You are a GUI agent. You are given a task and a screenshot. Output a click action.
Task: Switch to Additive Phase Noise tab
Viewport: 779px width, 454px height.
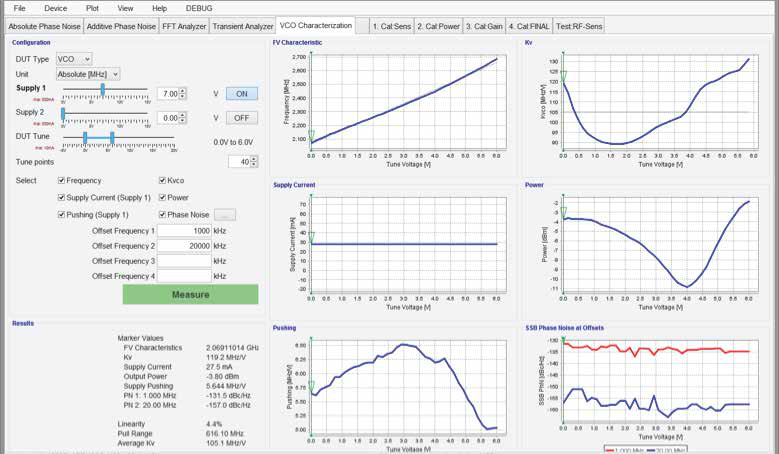tap(121, 26)
